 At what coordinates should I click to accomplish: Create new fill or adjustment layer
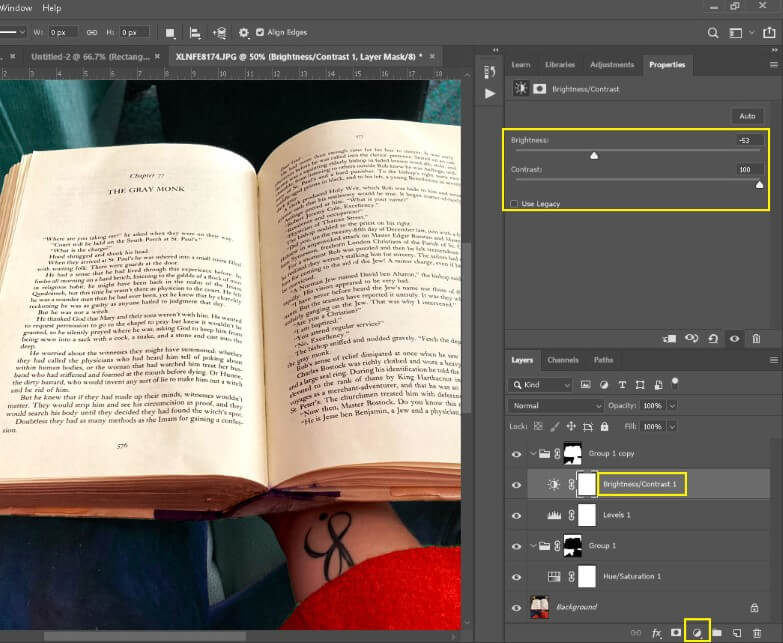(697, 633)
